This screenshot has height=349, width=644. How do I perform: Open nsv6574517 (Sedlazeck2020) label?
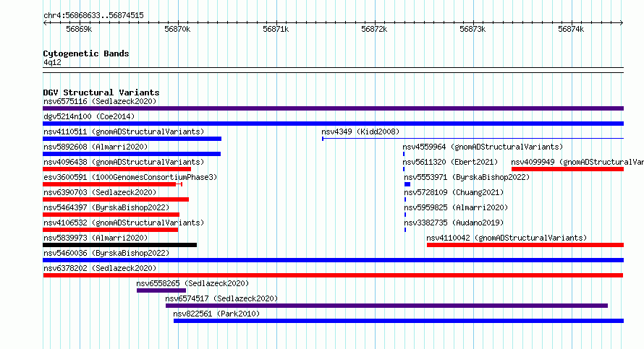tap(221, 298)
